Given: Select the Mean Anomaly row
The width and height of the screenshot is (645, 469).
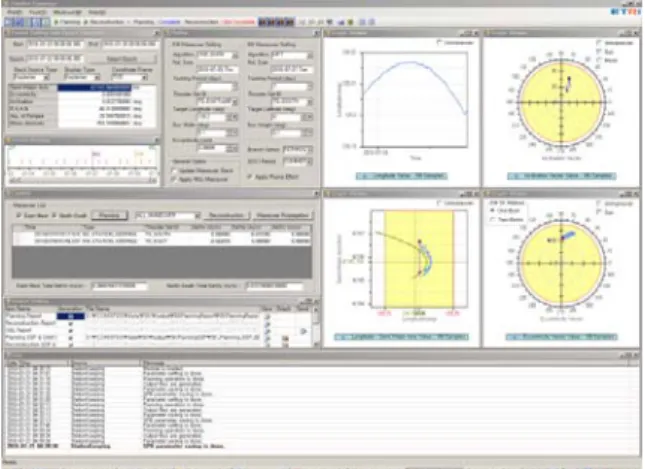Looking at the screenshot, I should 82,123.
